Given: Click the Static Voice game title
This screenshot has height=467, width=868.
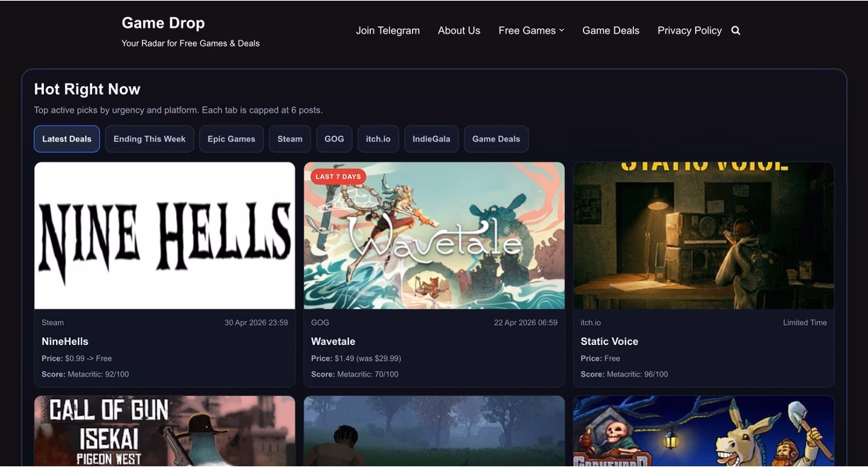Looking at the screenshot, I should tap(609, 341).
